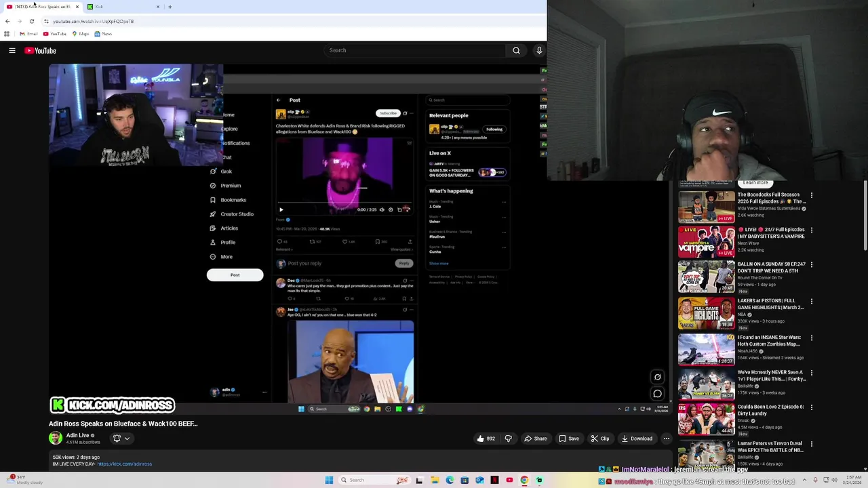Open My Babysitter's a Vampire live thumbnail
This screenshot has height=488, width=868.
(706, 241)
